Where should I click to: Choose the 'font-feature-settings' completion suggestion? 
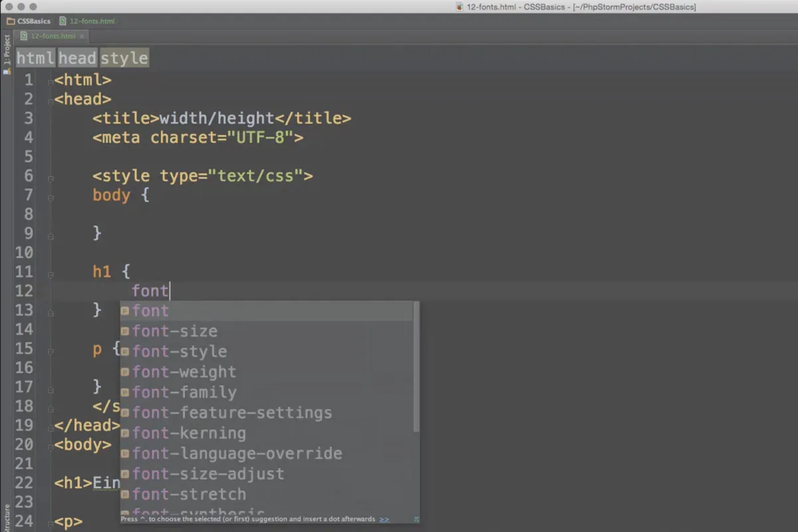(x=266, y=413)
